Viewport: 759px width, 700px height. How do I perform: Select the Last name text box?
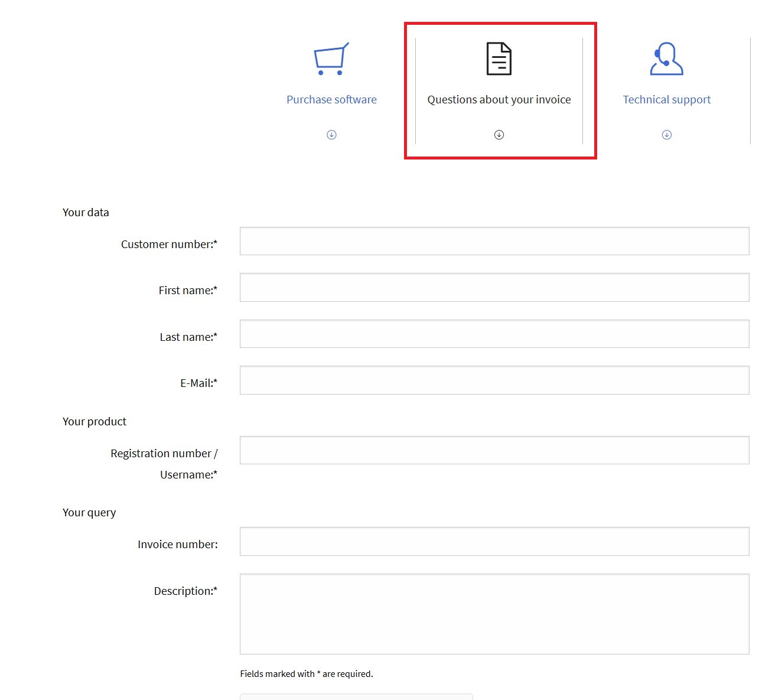click(x=494, y=334)
